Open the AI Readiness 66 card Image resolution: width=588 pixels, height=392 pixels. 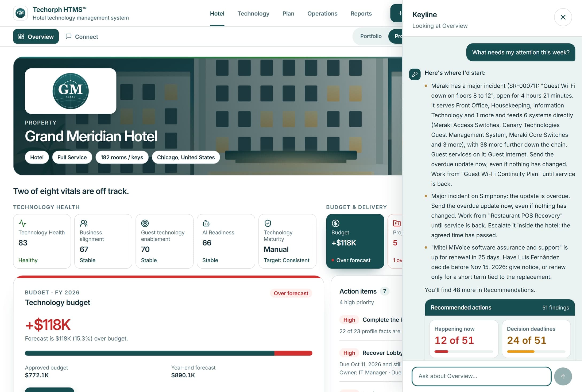226,241
